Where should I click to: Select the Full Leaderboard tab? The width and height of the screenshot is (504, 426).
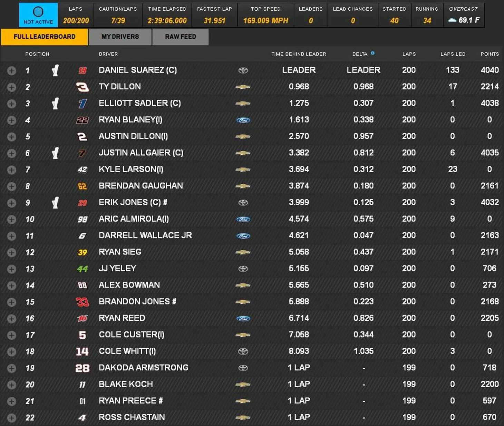(x=45, y=37)
